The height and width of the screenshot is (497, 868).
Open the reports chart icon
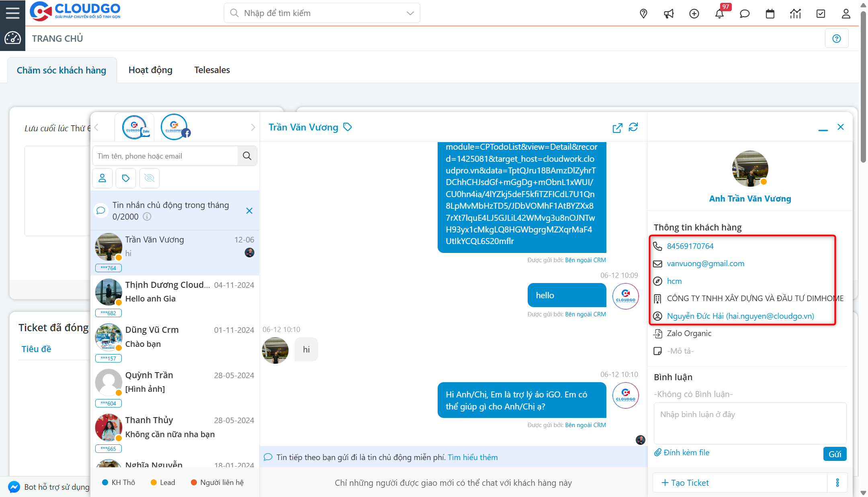[795, 13]
